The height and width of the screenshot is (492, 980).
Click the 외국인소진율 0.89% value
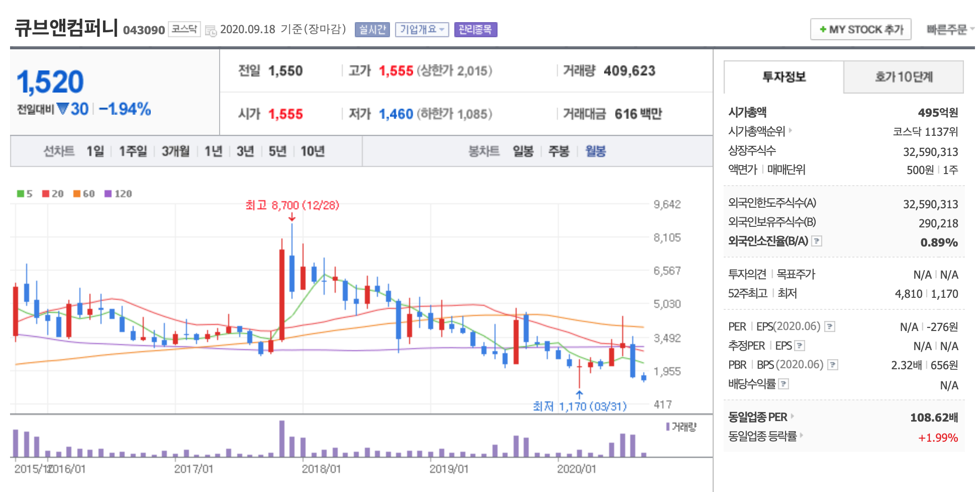tap(939, 242)
